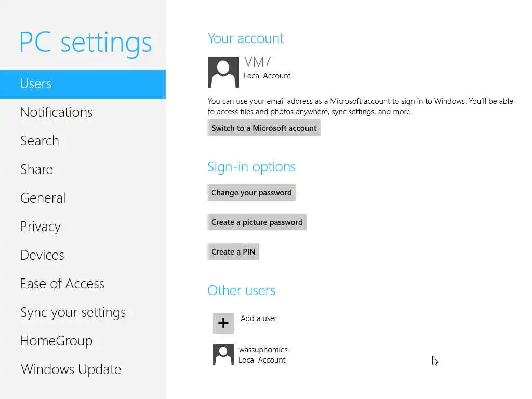The width and height of the screenshot is (532, 399).
Task: Click Change your password button
Action: [251, 192]
